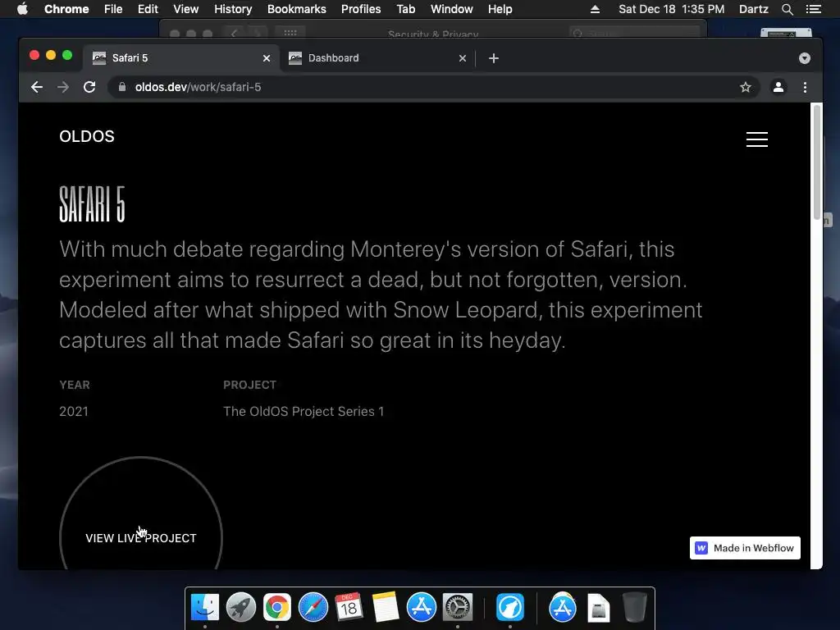Viewport: 840px width, 630px height.
Task: Open the Applications folder in Dock
Action: (x=563, y=607)
